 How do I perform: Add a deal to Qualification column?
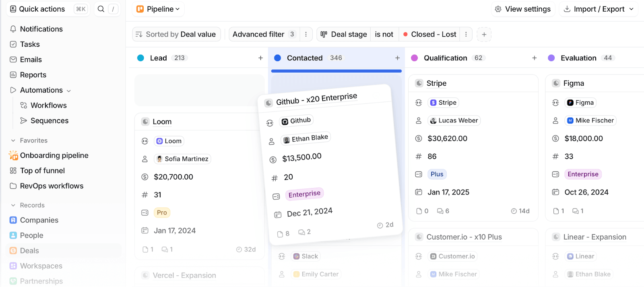click(534, 58)
